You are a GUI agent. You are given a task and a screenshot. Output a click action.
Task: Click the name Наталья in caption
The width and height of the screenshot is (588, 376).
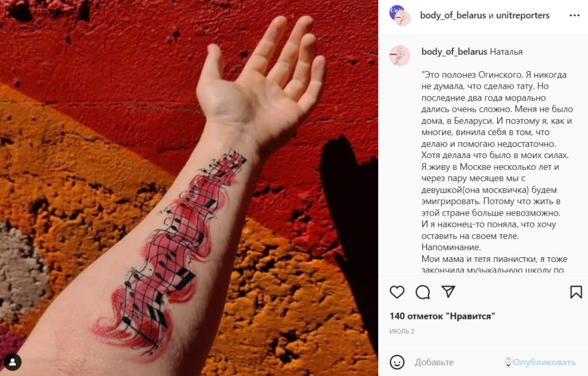point(506,52)
